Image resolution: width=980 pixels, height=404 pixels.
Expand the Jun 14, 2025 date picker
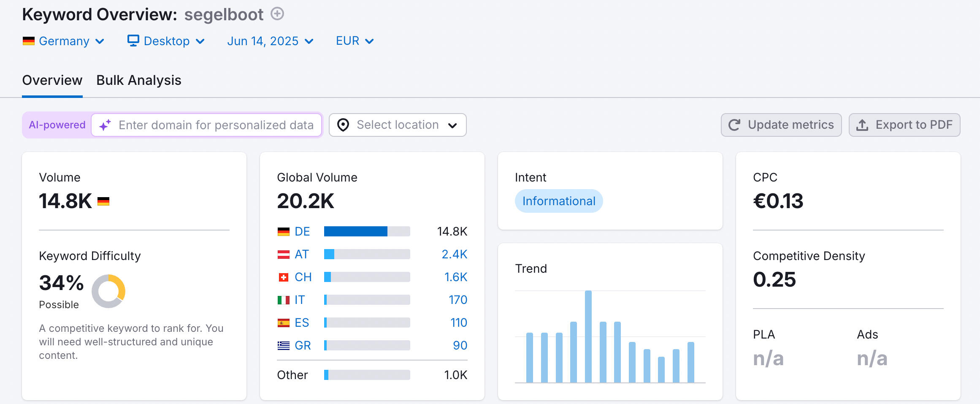click(x=270, y=41)
